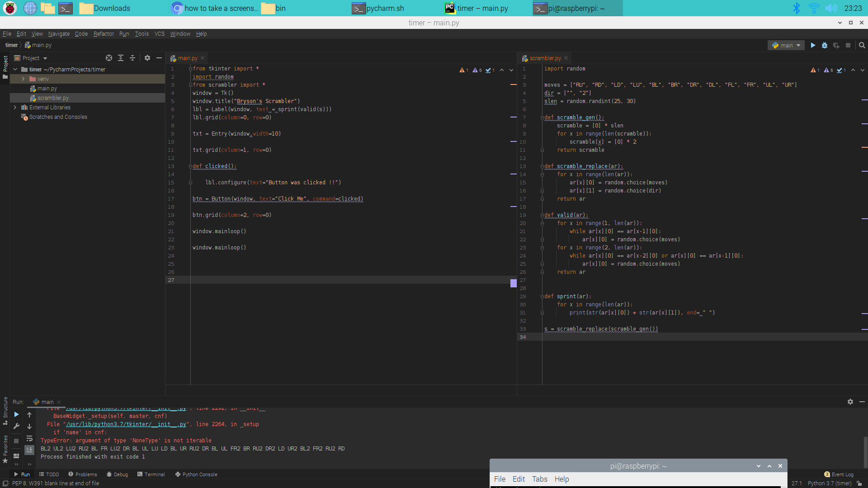Screen dimensions: 868x488
Task: Open the main run configuration dropdown
Action: pos(786,45)
